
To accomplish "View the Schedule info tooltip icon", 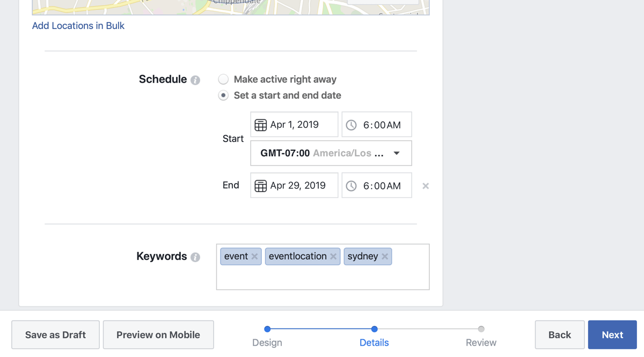I will [x=195, y=79].
